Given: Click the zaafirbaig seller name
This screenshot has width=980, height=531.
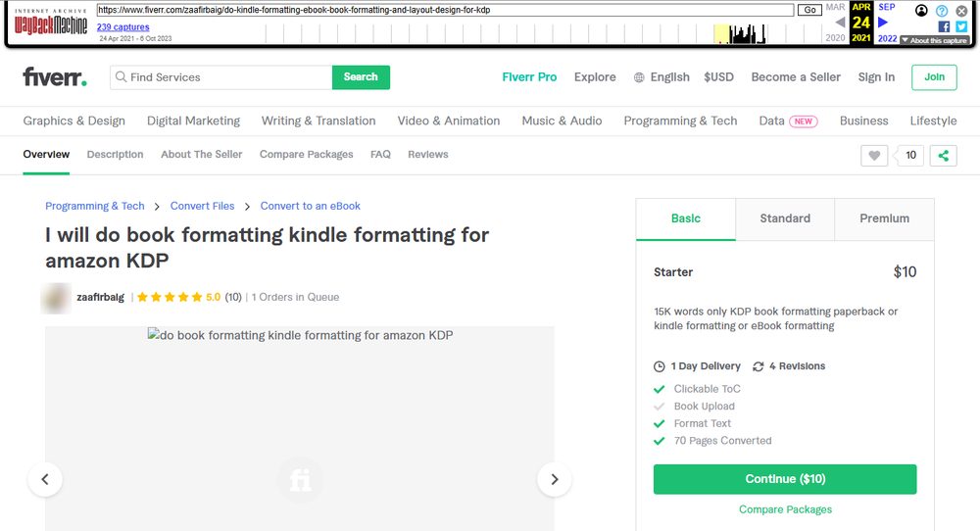Looking at the screenshot, I should tap(101, 297).
